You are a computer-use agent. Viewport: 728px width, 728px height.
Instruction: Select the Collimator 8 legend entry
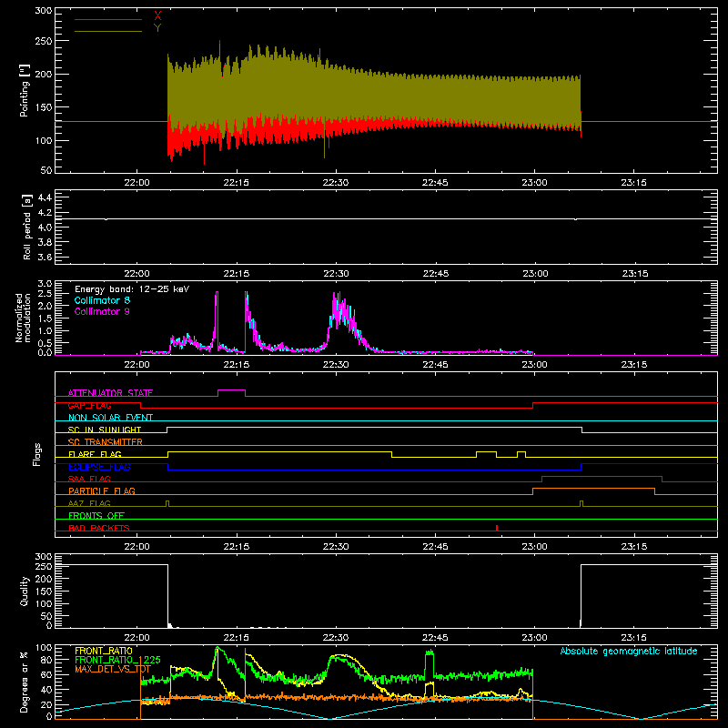coord(102,300)
